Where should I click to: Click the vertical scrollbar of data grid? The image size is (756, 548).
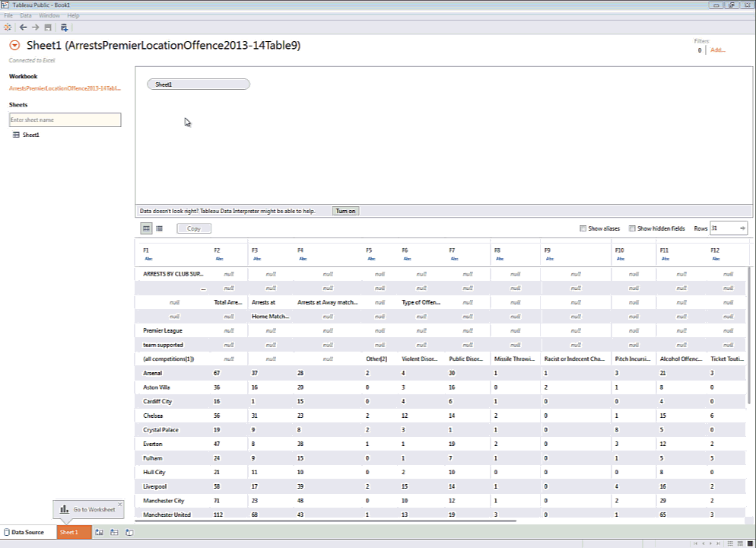tap(748, 335)
